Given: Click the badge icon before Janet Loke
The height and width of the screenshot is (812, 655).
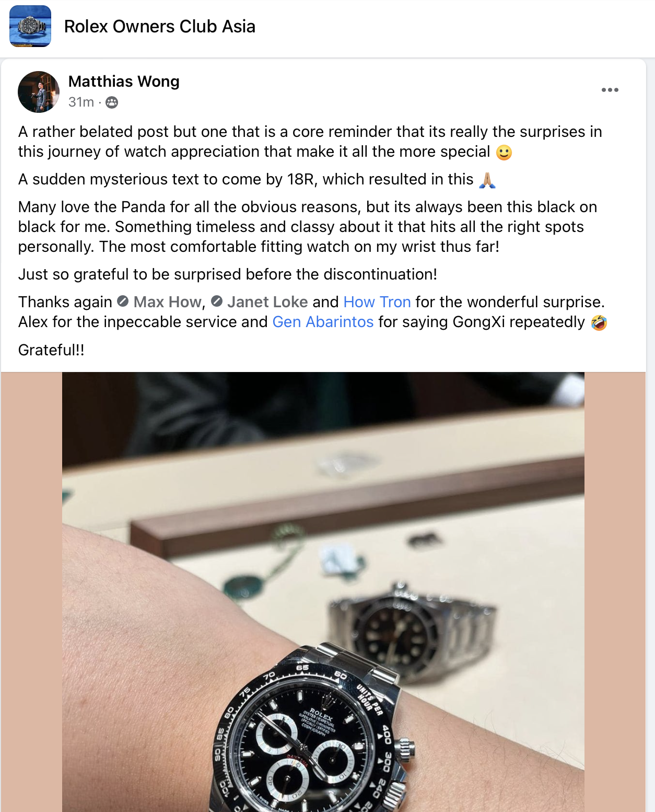Looking at the screenshot, I should (217, 301).
